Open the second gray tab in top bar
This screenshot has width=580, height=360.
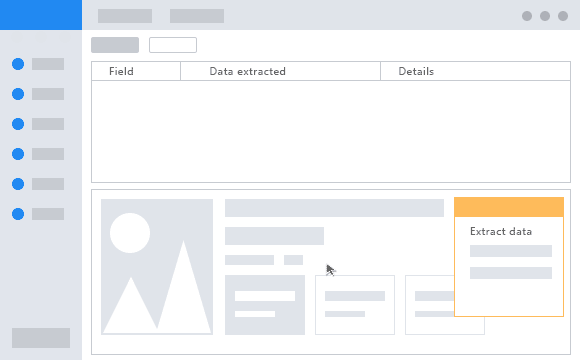(x=197, y=16)
